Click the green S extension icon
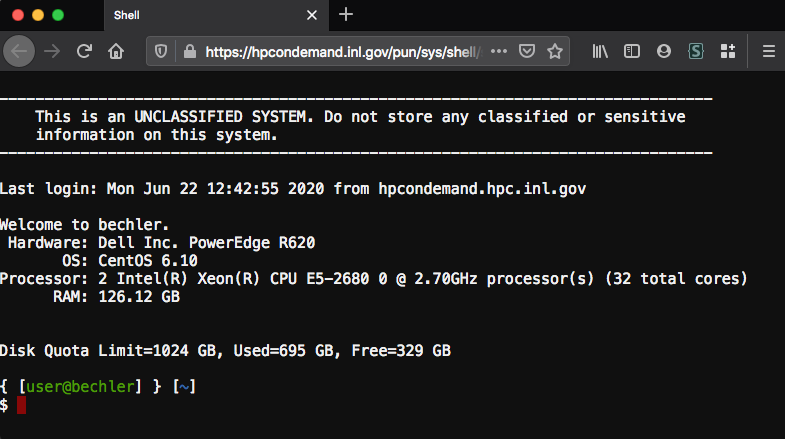This screenshot has height=439, width=785. click(696, 51)
